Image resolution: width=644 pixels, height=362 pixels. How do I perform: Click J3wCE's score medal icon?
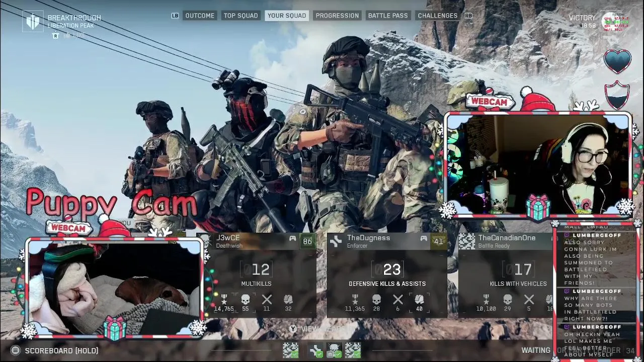[x=224, y=300]
